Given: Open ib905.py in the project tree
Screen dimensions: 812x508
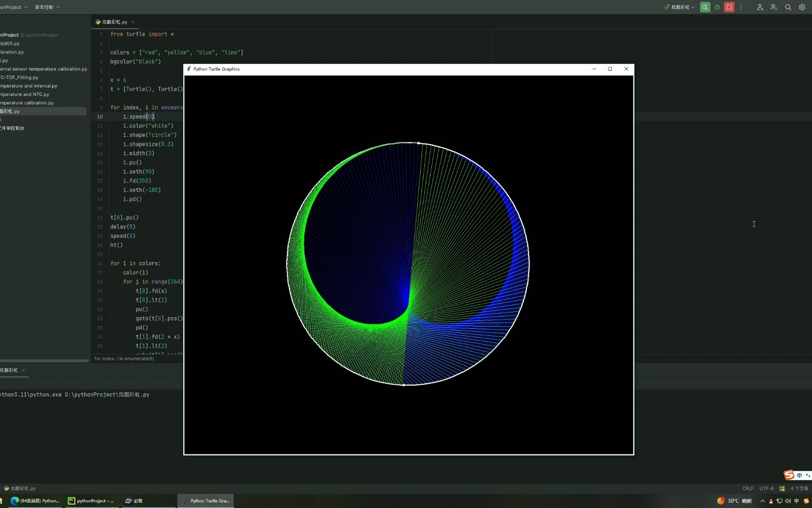Looking at the screenshot, I should 10,43.
